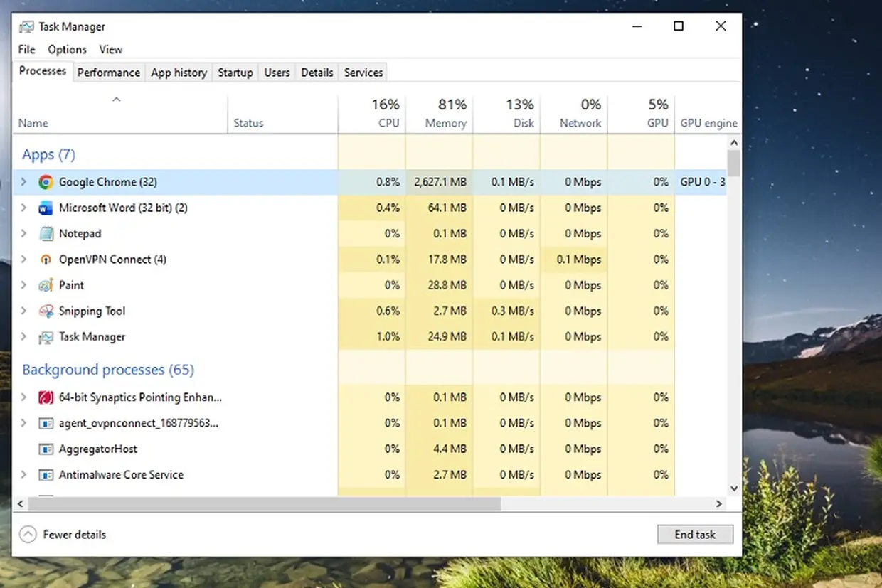Sort by the GPU engine column header
The height and width of the screenshot is (588, 882).
[708, 114]
